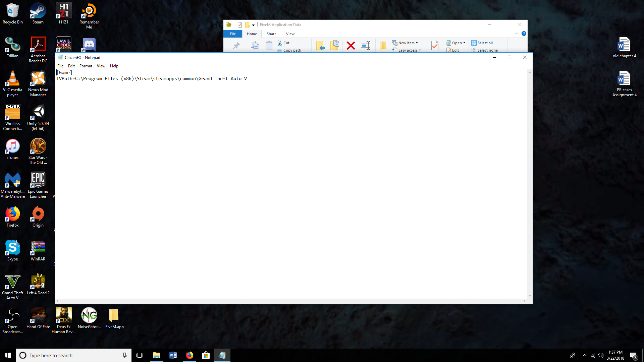Show hidden system tray icons
Image resolution: width=644 pixels, height=362 pixels.
tap(585, 355)
